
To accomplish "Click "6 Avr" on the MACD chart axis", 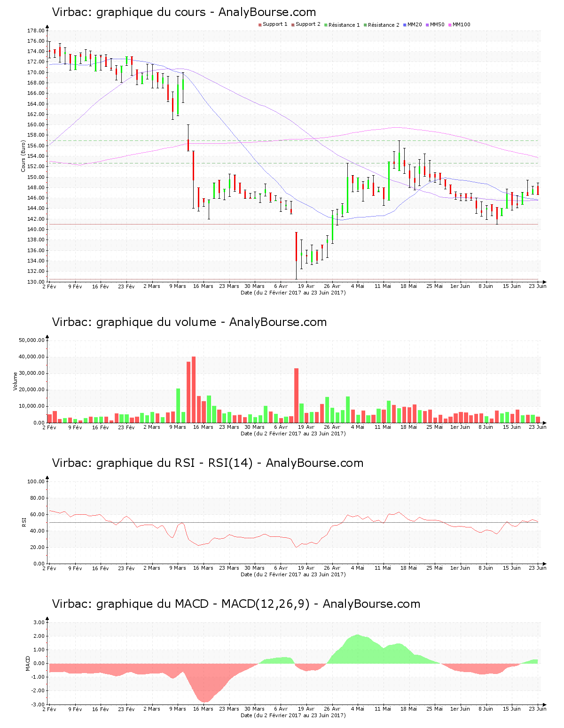I will click(x=281, y=709).
